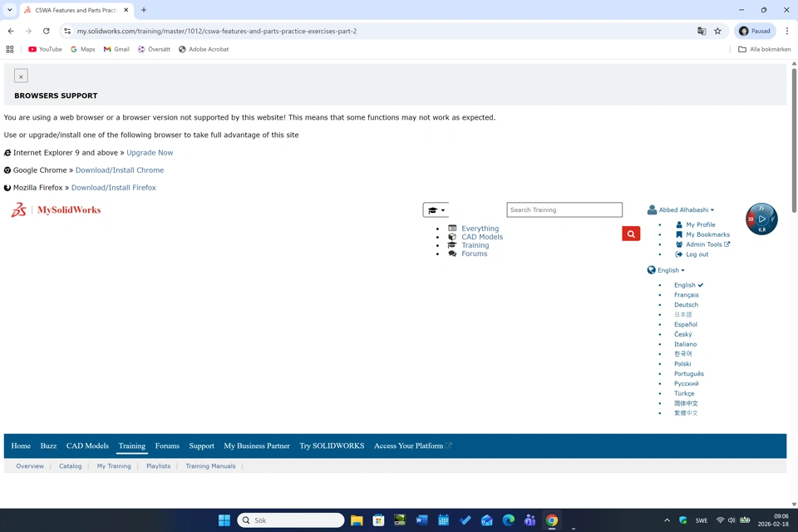Viewport: 798px width, 532px height.
Task: Open the Chrome three-dot menu
Action: point(787,31)
